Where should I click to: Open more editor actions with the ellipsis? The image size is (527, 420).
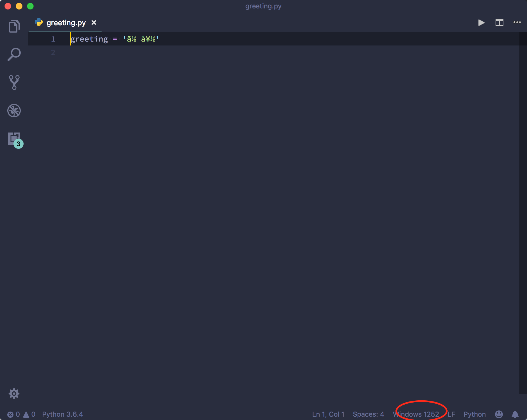[517, 22]
